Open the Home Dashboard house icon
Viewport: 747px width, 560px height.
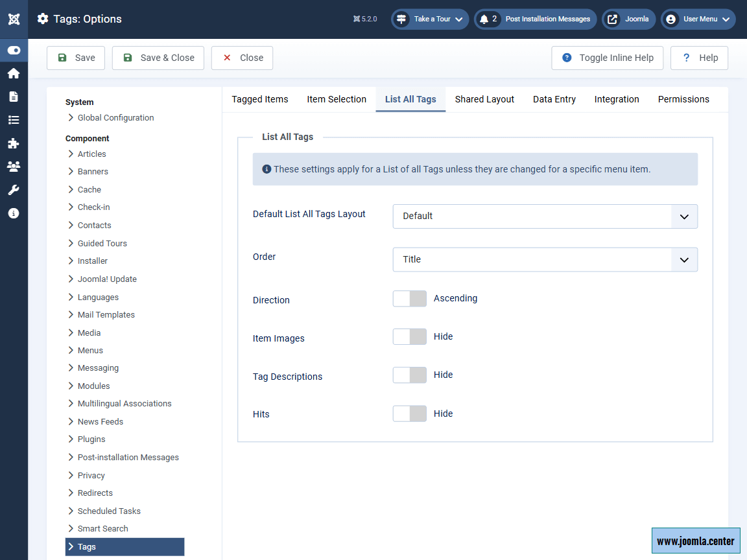click(x=14, y=73)
